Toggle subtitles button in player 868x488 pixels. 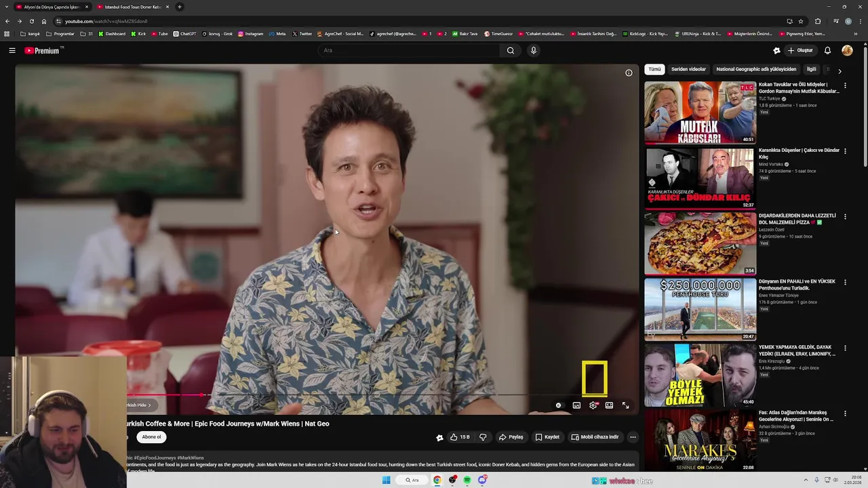point(576,405)
